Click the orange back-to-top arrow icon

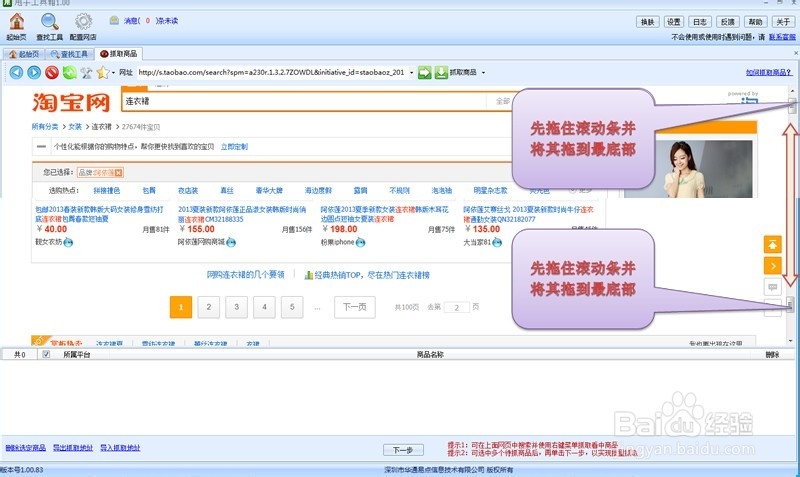[772, 245]
